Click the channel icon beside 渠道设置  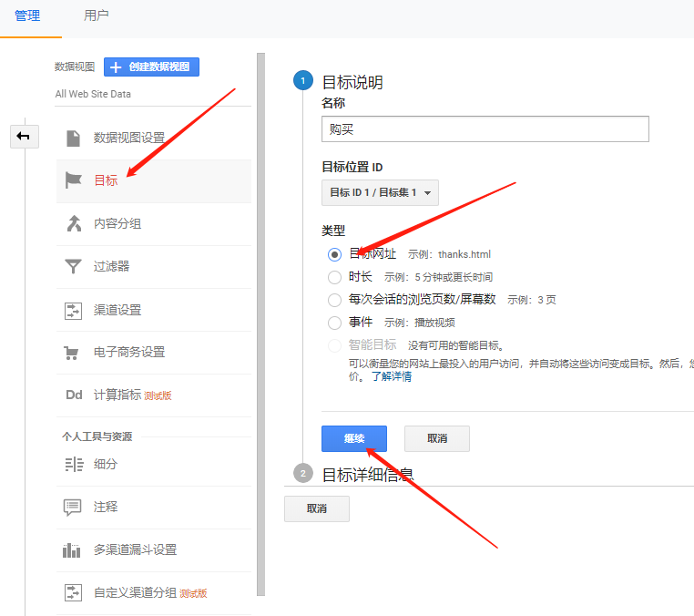73,311
